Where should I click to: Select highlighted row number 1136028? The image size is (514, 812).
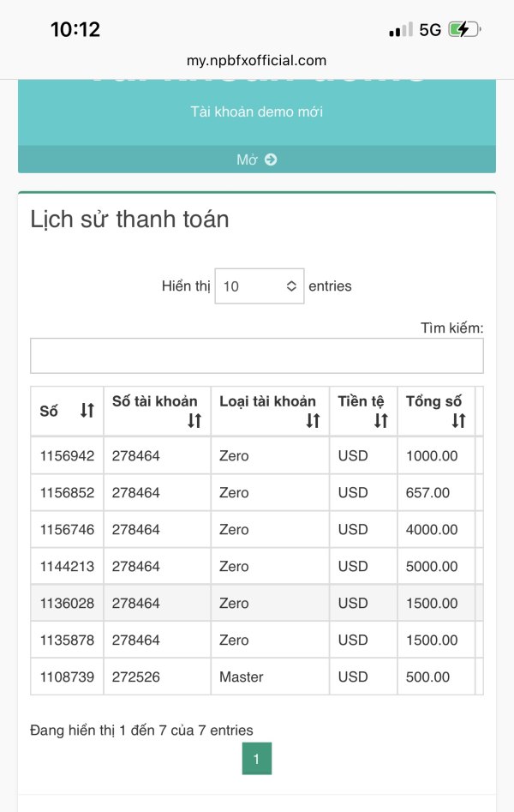[67, 604]
